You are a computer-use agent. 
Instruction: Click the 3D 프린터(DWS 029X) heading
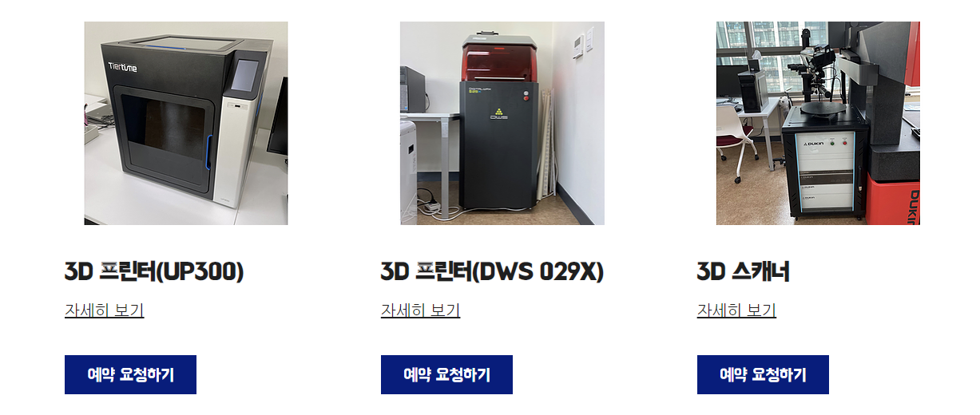coord(492,272)
